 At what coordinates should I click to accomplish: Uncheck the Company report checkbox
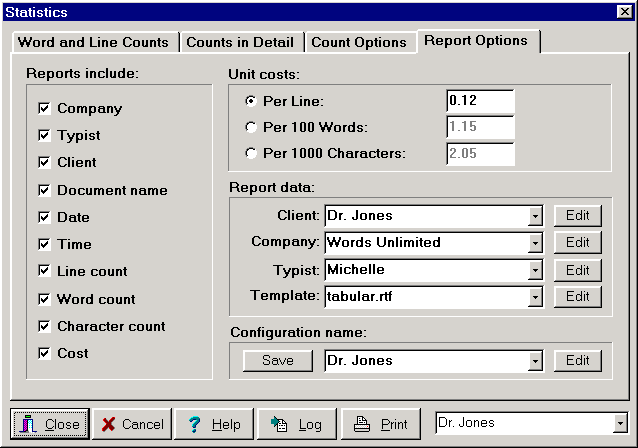pos(44,108)
